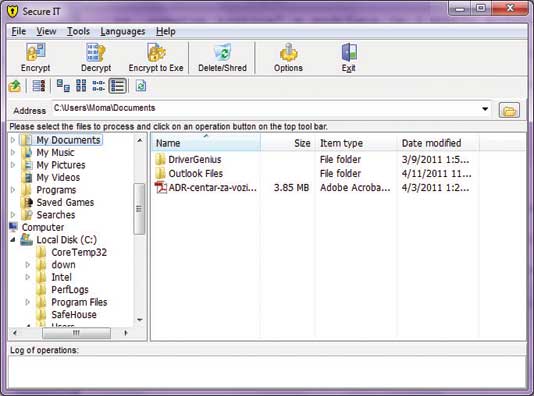Viewport: 534px width, 396px height.
Task: Click the PDF icon of ADR-centar file
Action: (161, 187)
